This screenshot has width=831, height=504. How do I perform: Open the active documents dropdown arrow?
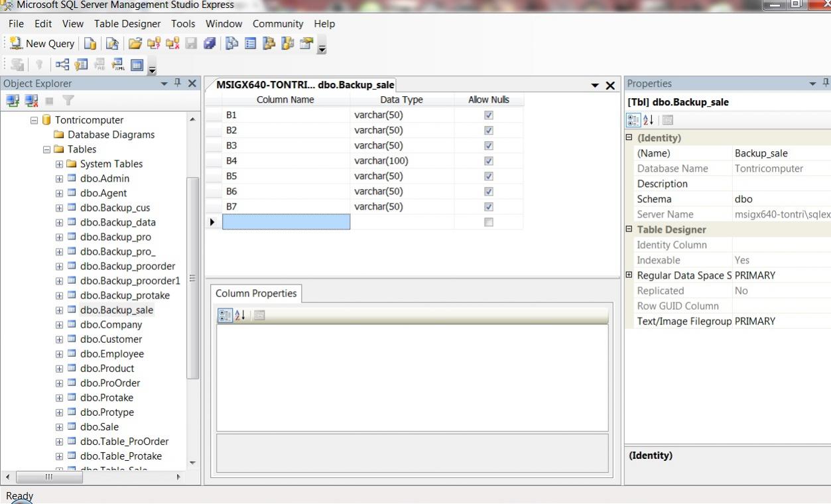click(596, 86)
